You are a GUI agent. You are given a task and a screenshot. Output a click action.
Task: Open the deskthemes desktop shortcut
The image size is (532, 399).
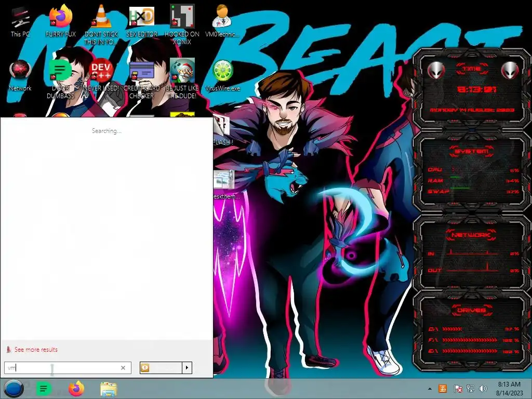coord(225,185)
